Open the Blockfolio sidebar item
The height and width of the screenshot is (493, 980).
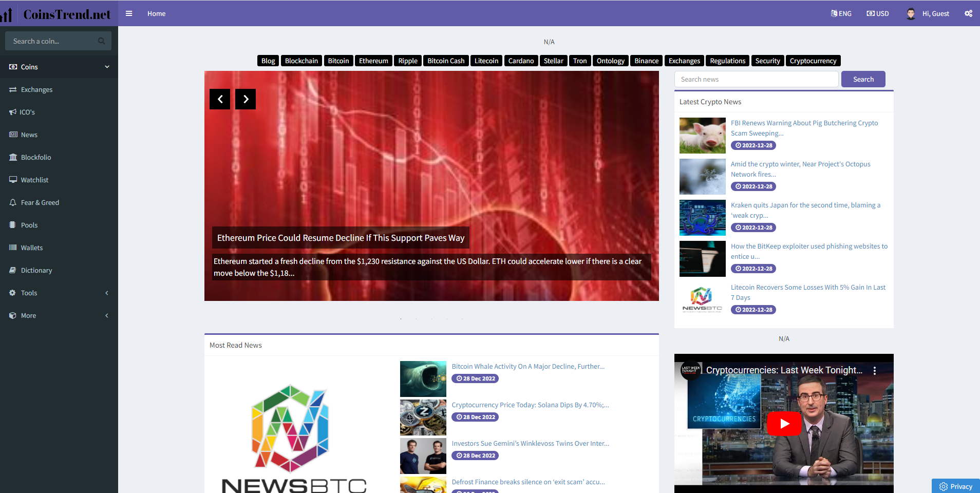tap(36, 157)
